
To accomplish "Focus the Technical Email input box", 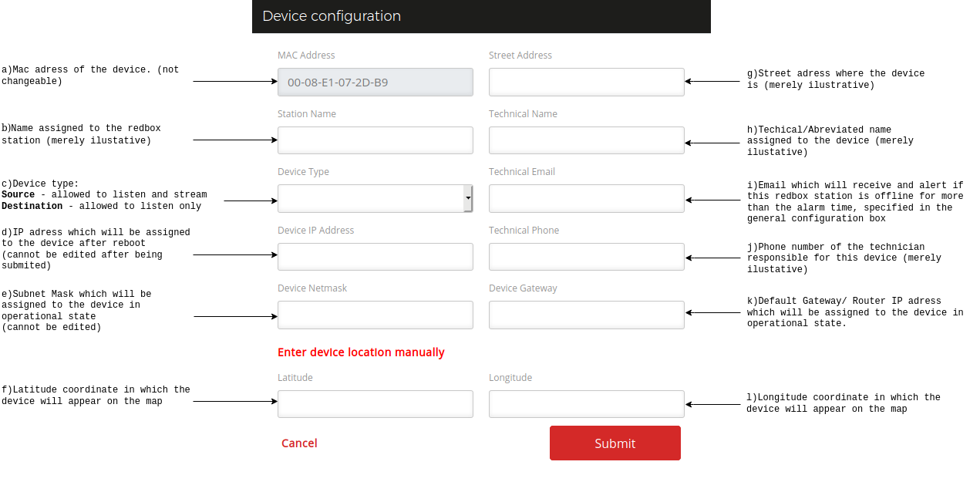I will pos(586,199).
